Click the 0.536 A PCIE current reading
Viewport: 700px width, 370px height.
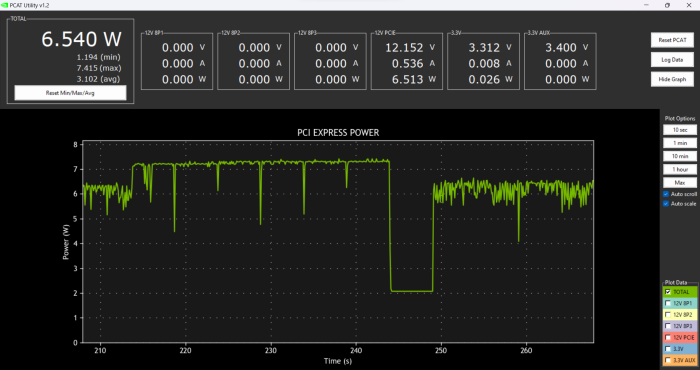tap(413, 63)
